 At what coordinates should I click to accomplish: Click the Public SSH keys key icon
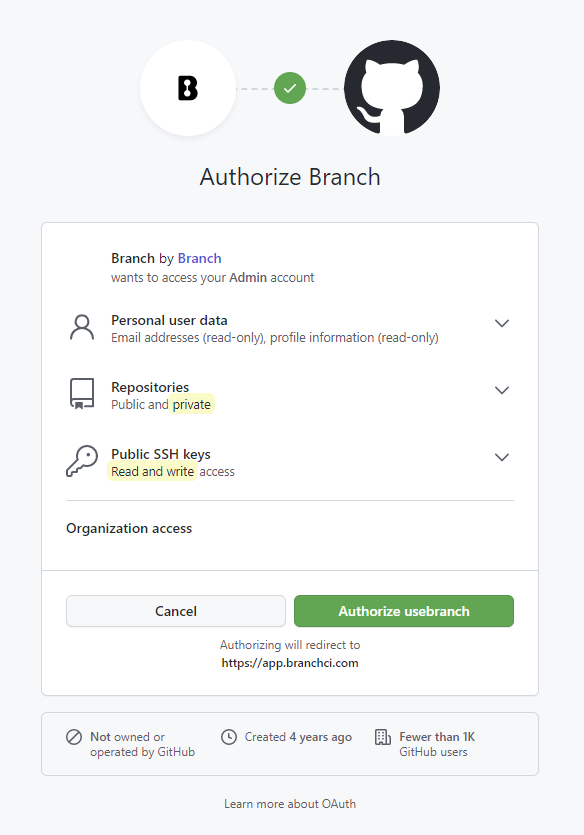tap(82, 461)
